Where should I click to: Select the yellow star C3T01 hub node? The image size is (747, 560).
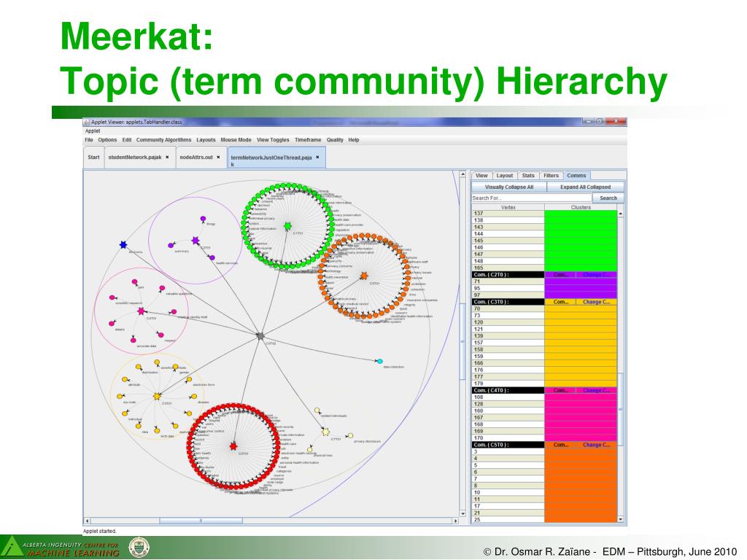158,396
